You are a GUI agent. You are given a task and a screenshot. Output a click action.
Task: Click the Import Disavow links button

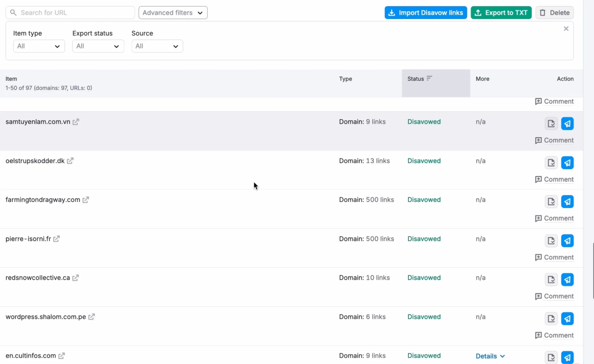coord(426,12)
